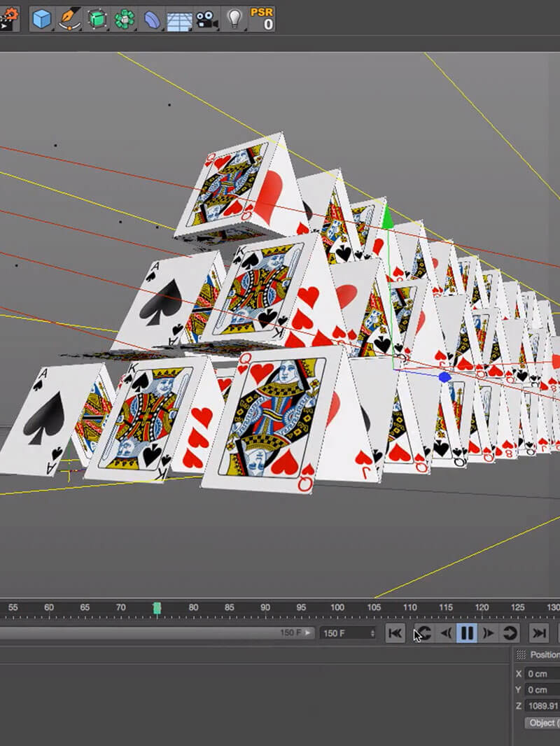Click the Position column header
The image size is (560, 746).
(545, 654)
